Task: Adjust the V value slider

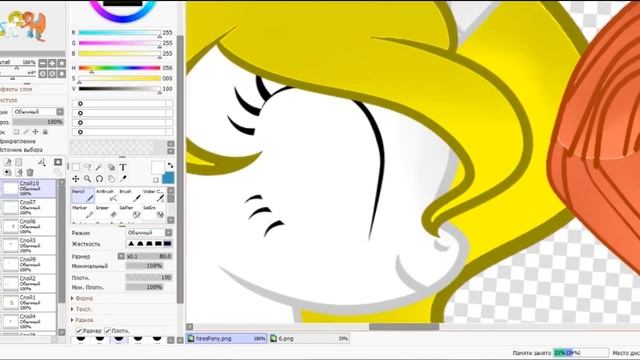Action: [x=120, y=89]
